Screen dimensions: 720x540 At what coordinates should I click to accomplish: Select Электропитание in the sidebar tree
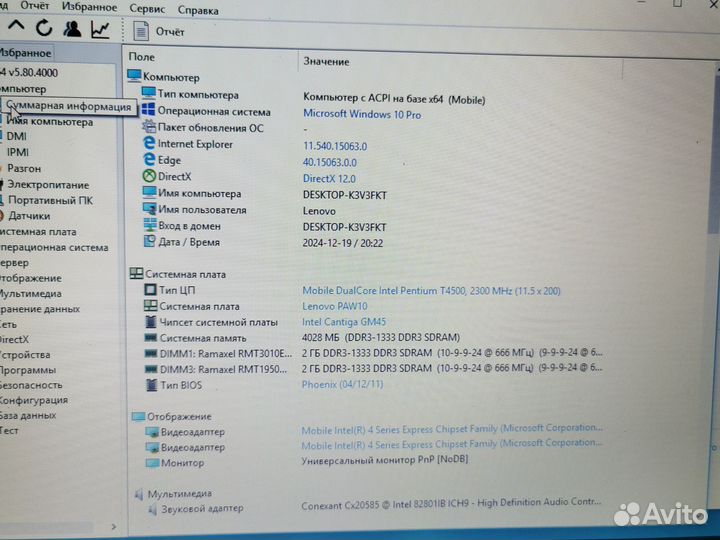(x=48, y=185)
